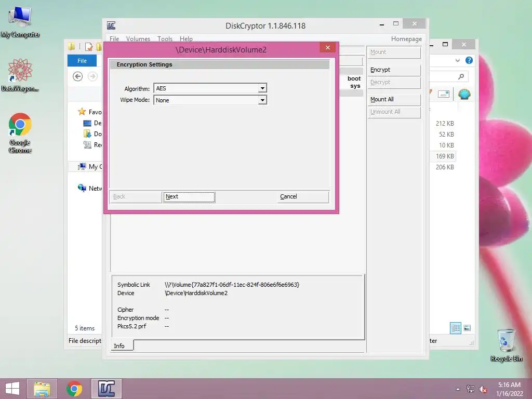
Task: Open the Explorer File ribbon tab
Action: click(x=82, y=61)
